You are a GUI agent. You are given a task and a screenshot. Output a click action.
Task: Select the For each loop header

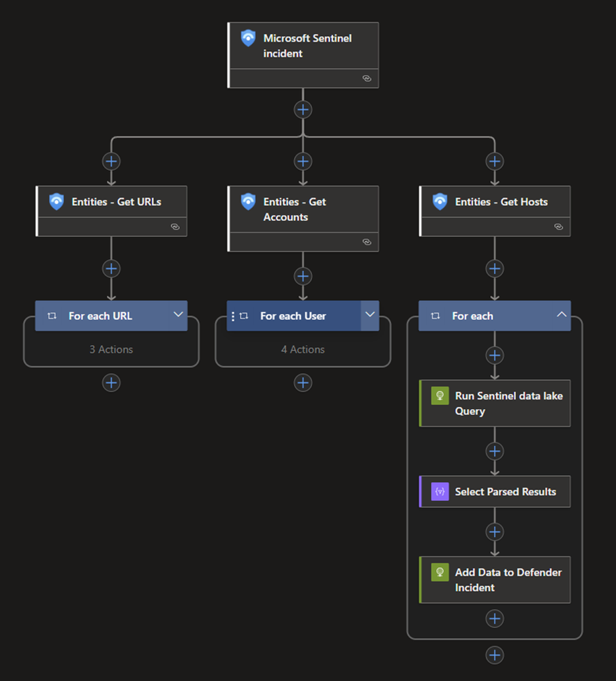point(495,316)
